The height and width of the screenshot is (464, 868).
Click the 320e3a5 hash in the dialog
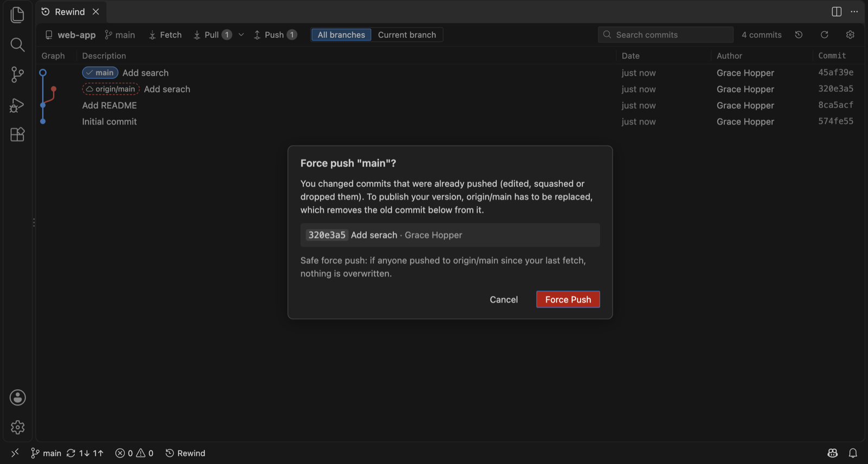[x=327, y=235]
